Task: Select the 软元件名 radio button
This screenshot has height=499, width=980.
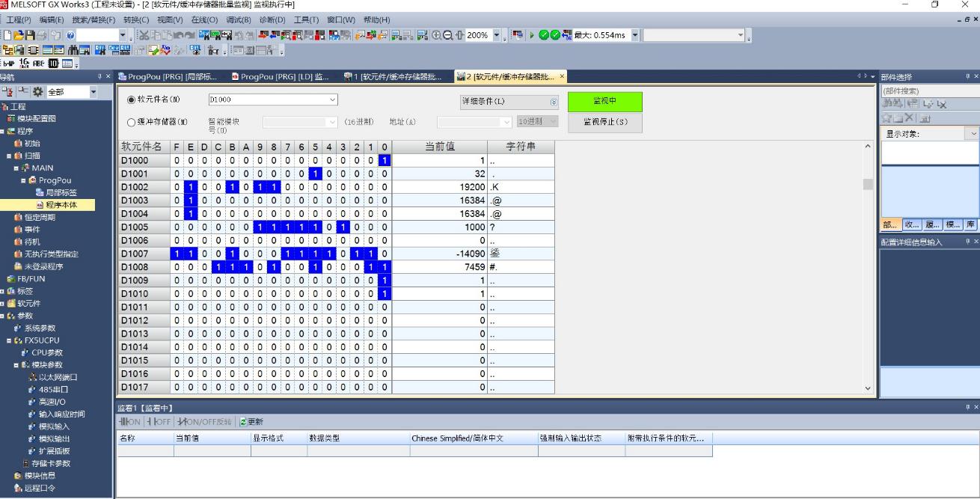Action: pyautogui.click(x=131, y=100)
